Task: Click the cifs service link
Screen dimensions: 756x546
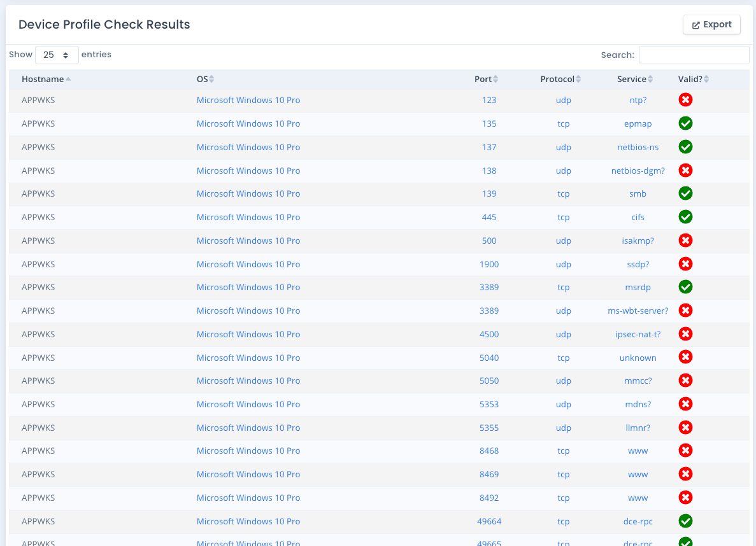Action: tap(638, 218)
